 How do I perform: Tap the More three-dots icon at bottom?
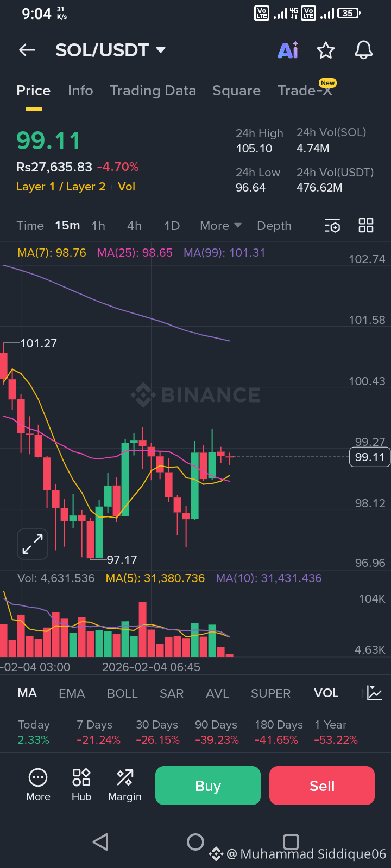point(38,785)
